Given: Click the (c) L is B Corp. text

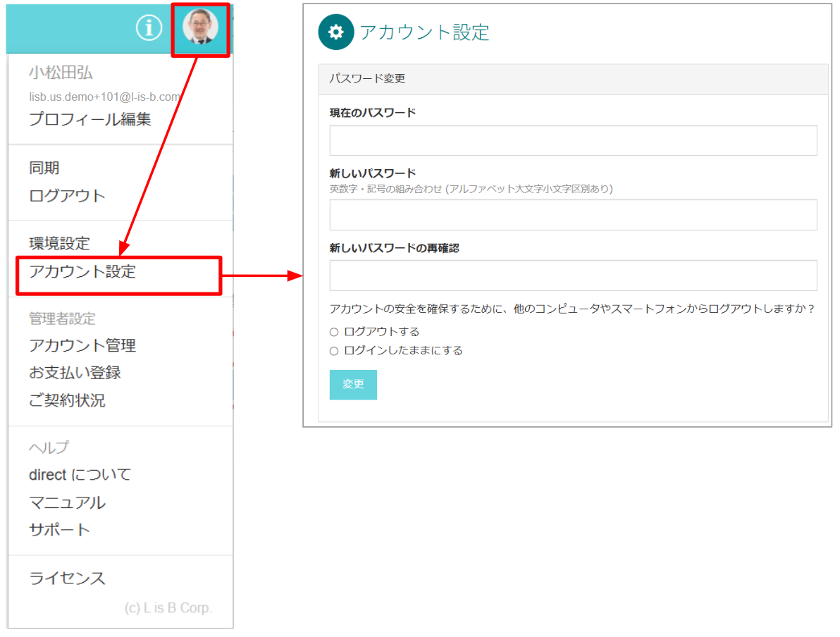Looking at the screenshot, I should pos(168,608).
